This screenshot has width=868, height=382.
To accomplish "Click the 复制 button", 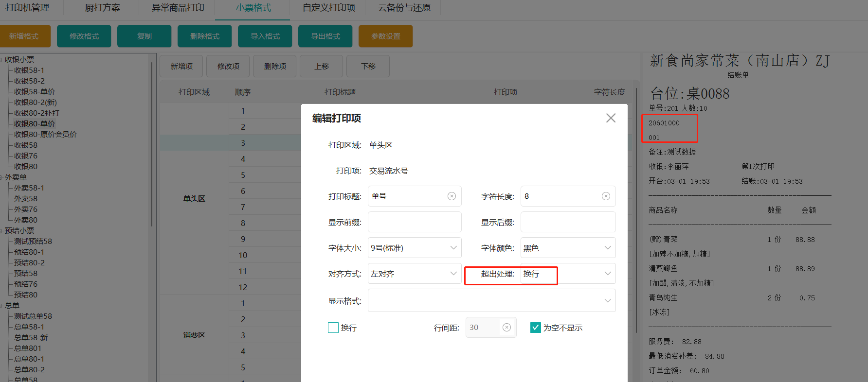I will (x=145, y=36).
